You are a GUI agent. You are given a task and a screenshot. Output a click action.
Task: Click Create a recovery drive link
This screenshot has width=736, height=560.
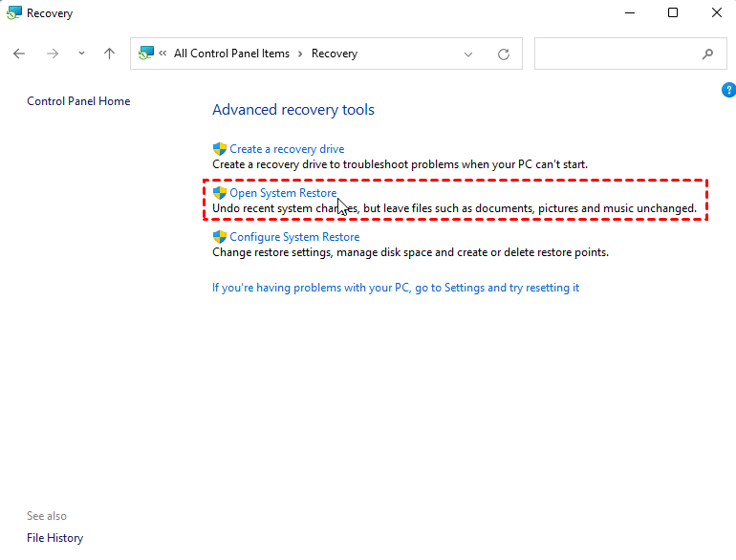(287, 149)
